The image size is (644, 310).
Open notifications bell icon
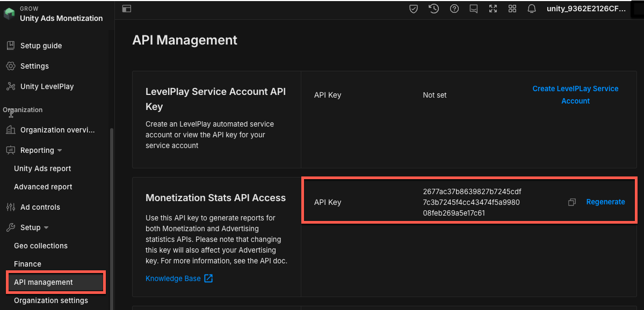[x=532, y=9]
